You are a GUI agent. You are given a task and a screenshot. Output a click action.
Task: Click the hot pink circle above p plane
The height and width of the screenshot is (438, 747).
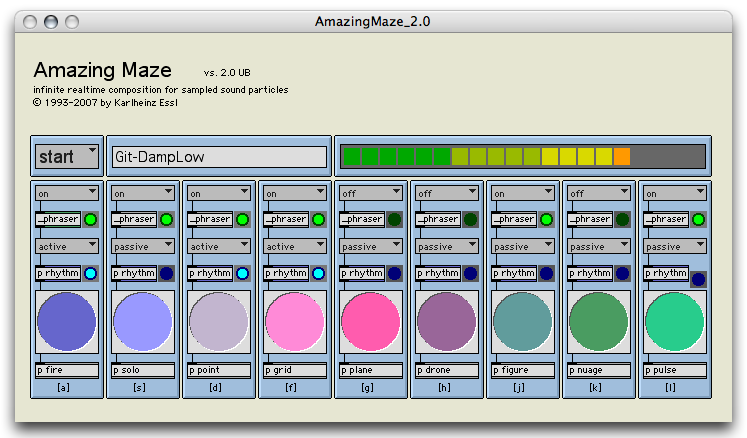[371, 322]
